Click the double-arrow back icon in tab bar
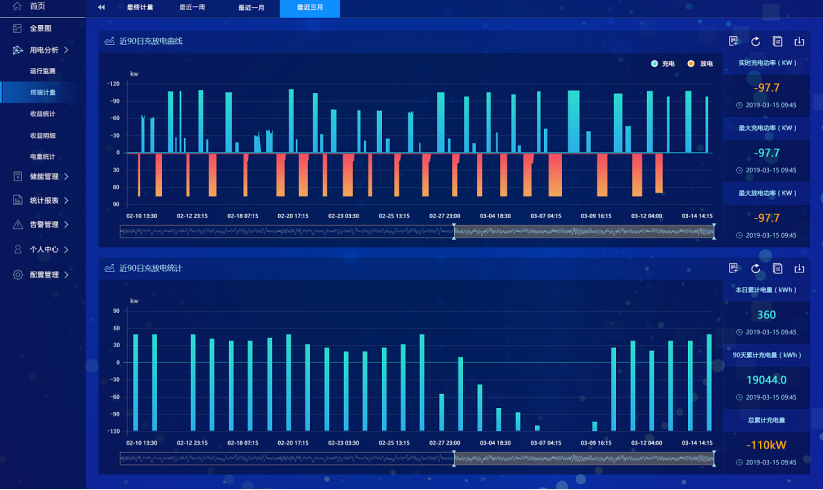This screenshot has height=490, width=823. coord(101,7)
